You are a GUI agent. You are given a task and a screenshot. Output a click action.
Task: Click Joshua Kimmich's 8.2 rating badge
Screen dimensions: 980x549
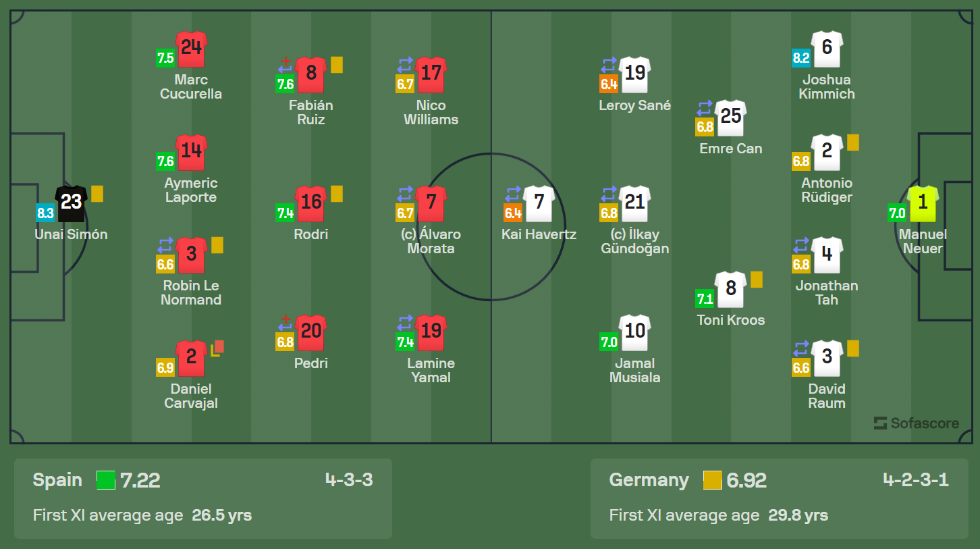coord(801,58)
